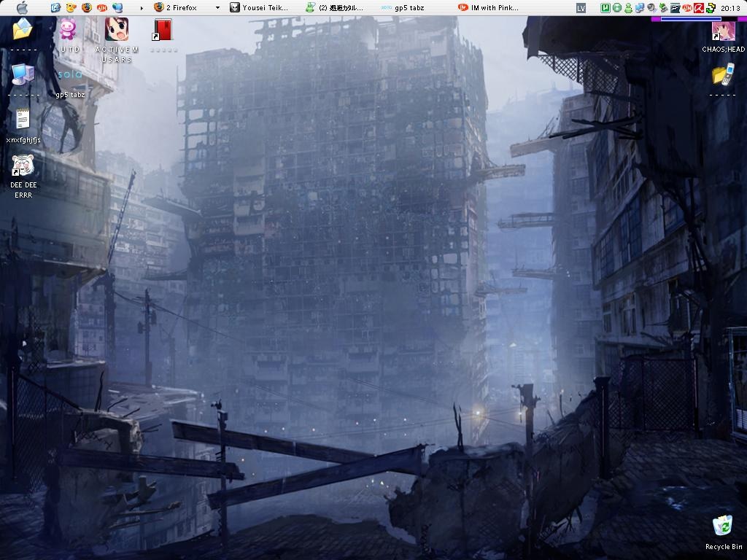Launch AIM from the quick launch bar
Screen dimensions: 747x560
click(x=101, y=7)
